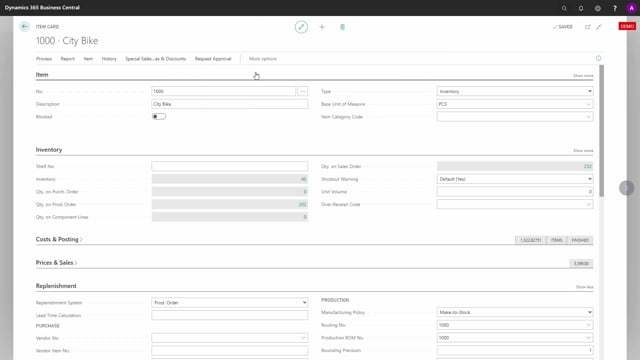
Task: Open help question mark icon
Action: 615,8
